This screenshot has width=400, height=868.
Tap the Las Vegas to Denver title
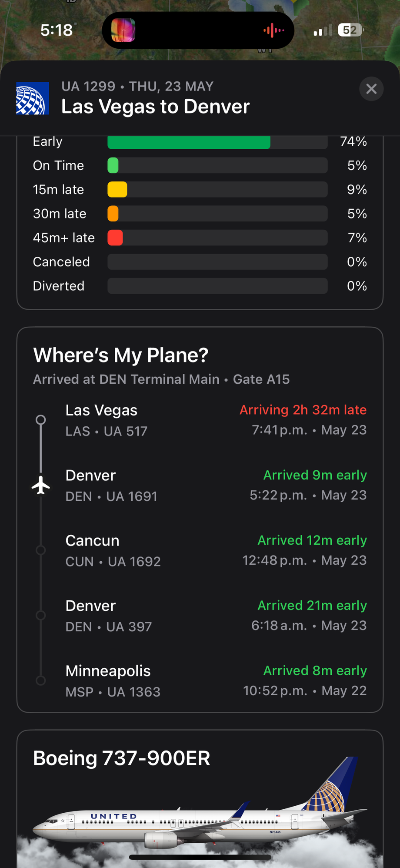pos(156,107)
